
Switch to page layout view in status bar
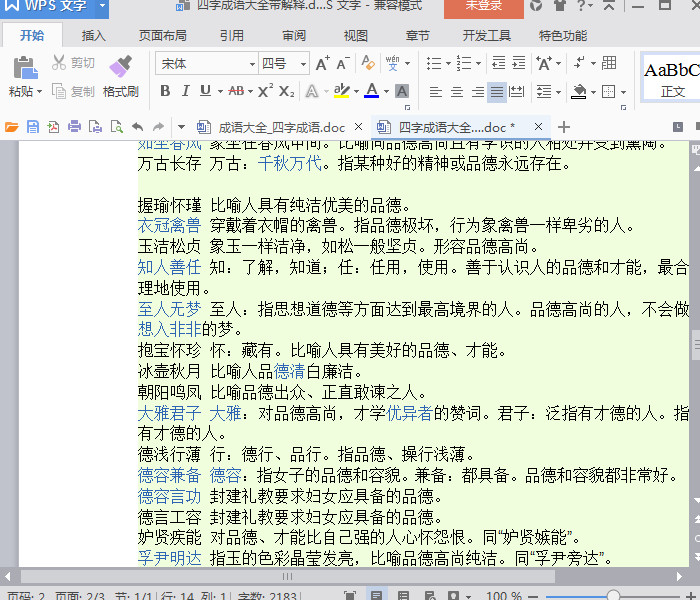point(376,595)
